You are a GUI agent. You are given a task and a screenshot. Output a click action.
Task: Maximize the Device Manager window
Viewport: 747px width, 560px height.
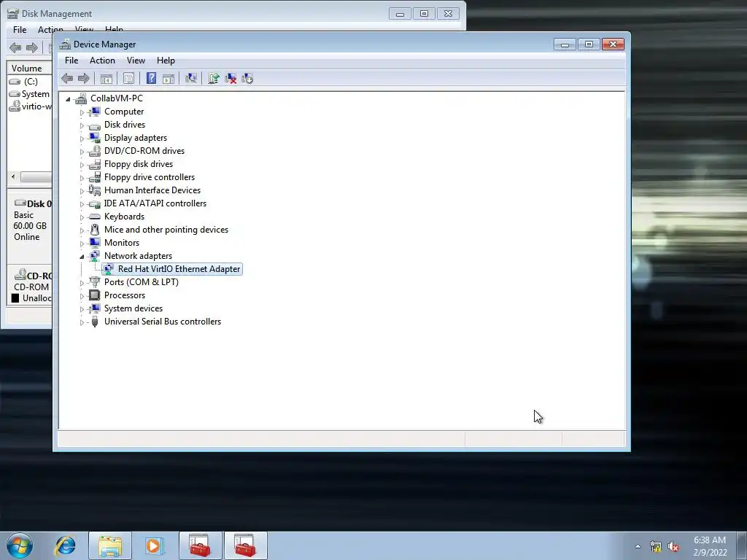[x=589, y=44]
